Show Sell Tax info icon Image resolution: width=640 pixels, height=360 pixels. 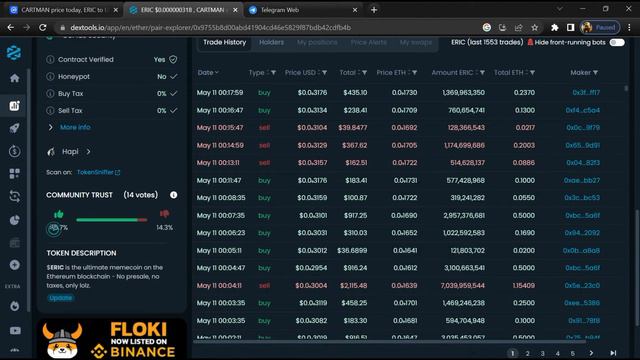tap(50, 111)
